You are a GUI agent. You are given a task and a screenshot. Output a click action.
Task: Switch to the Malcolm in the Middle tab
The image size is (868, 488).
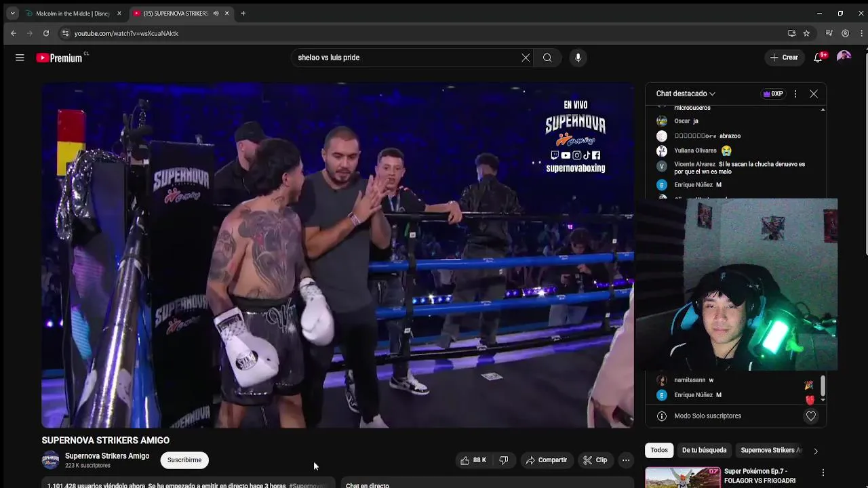73,14
